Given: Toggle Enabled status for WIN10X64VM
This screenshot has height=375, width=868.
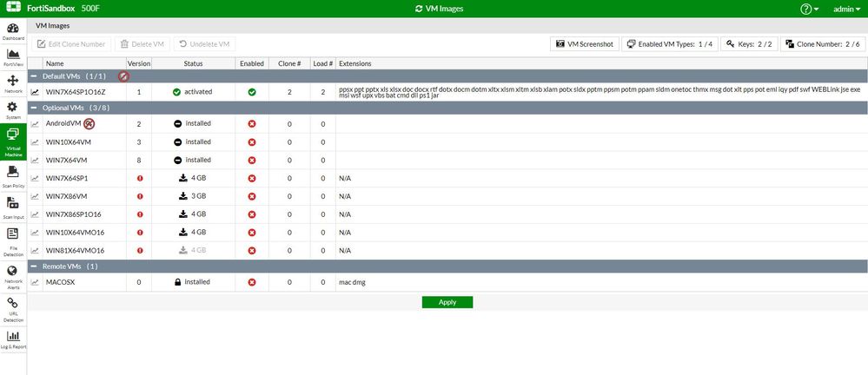Looking at the screenshot, I should click(252, 142).
